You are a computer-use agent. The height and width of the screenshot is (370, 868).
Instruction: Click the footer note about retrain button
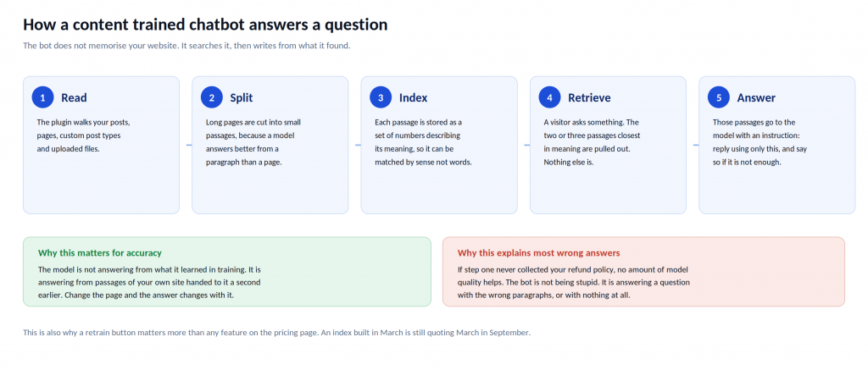tap(277, 333)
